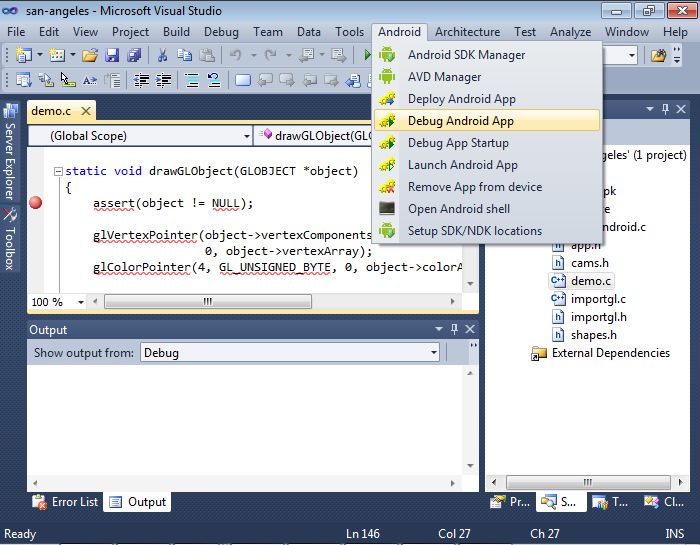Select External Dependencies folder
This screenshot has width=700, height=545.
pos(601,353)
